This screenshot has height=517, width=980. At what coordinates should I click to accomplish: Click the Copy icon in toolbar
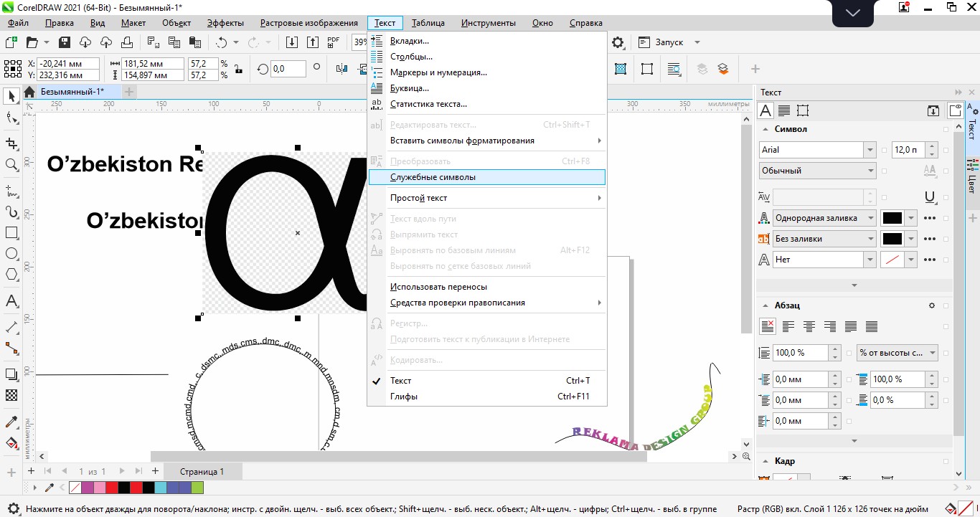click(x=174, y=42)
